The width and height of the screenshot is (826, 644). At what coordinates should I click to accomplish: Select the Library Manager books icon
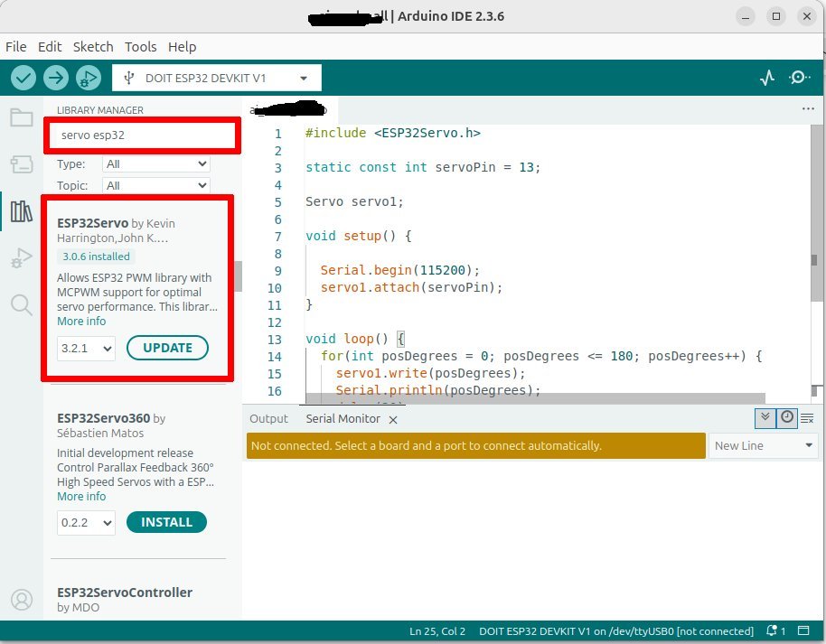pyautogui.click(x=22, y=211)
